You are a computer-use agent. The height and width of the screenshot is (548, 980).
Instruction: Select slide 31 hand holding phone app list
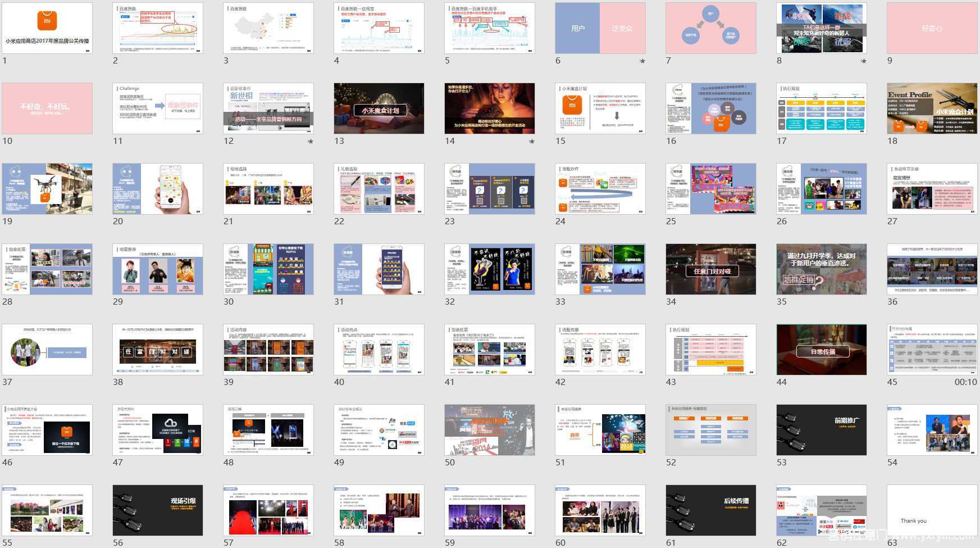click(x=379, y=269)
